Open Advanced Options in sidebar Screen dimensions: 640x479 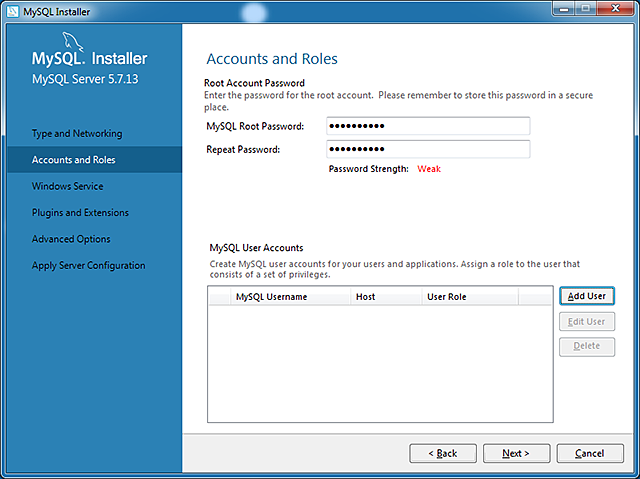click(71, 239)
